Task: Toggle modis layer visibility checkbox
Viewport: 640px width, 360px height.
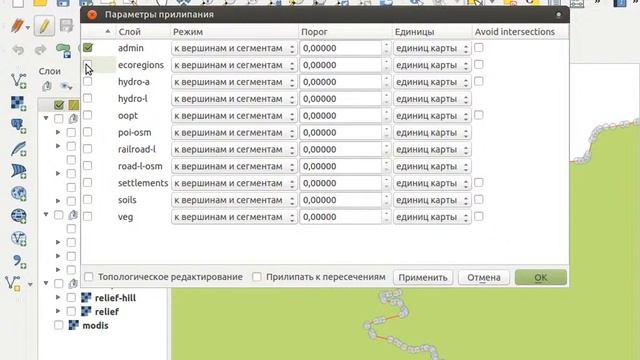Action: click(x=59, y=325)
